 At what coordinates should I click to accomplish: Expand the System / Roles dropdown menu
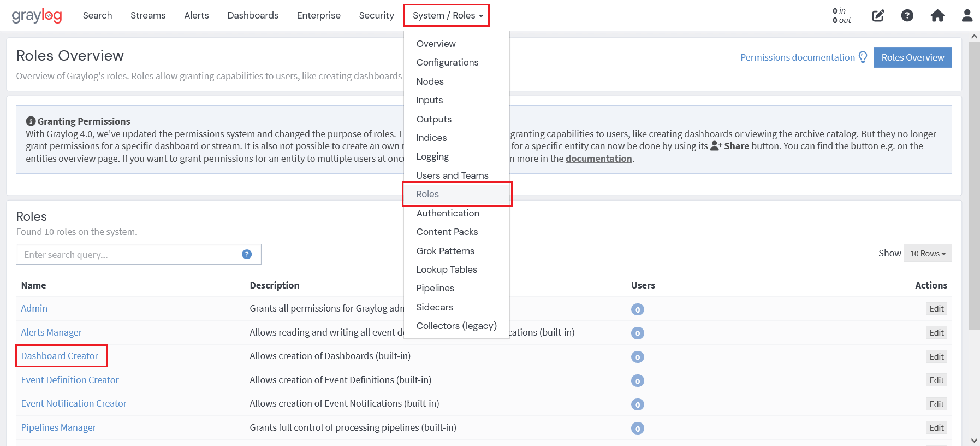tap(447, 15)
